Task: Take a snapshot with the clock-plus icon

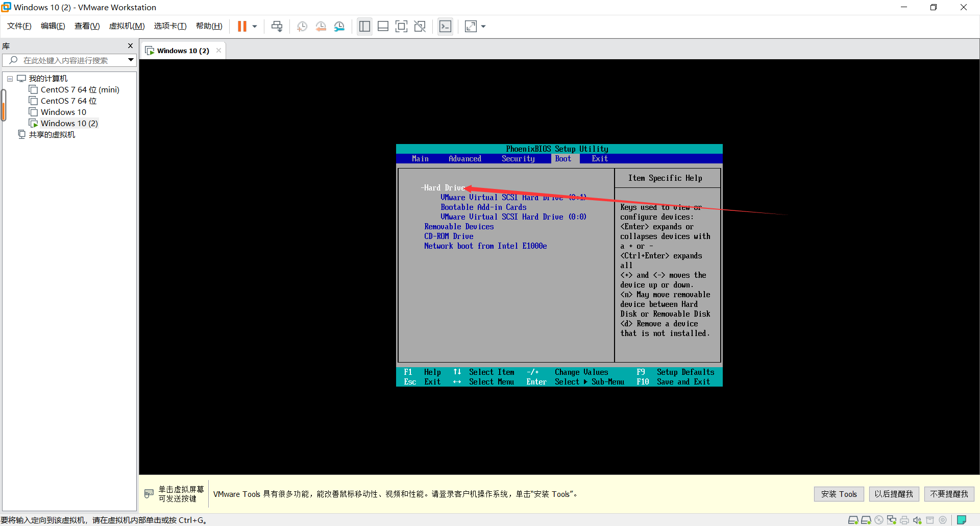Action: coord(302,27)
